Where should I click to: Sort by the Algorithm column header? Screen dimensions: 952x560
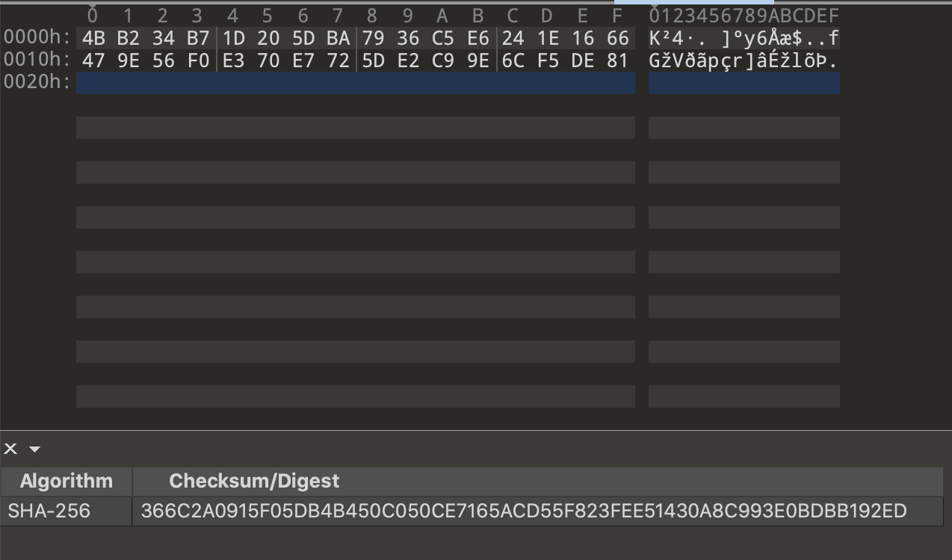click(67, 481)
